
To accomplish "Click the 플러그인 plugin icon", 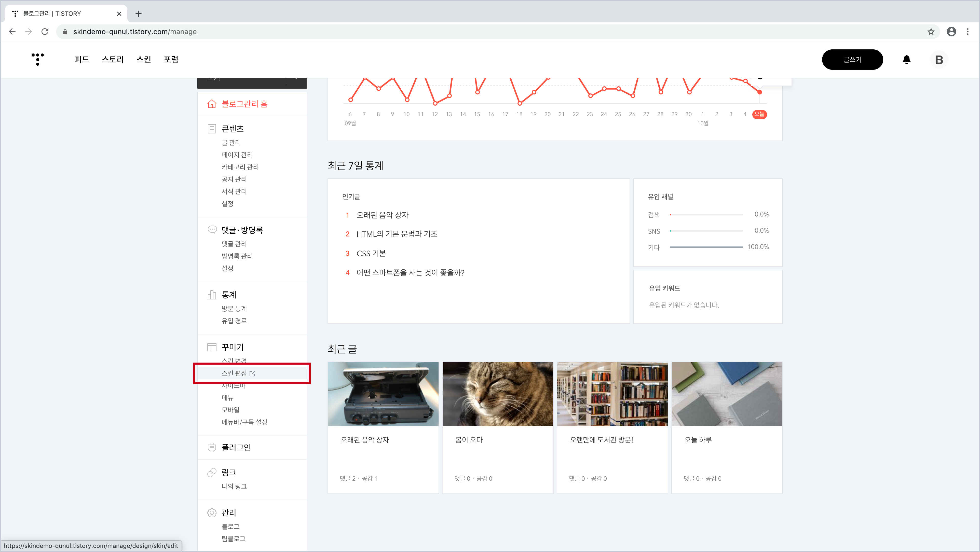I will tap(212, 447).
